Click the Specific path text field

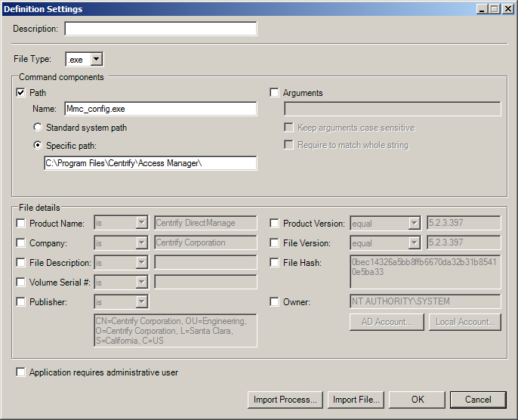[x=150, y=163]
